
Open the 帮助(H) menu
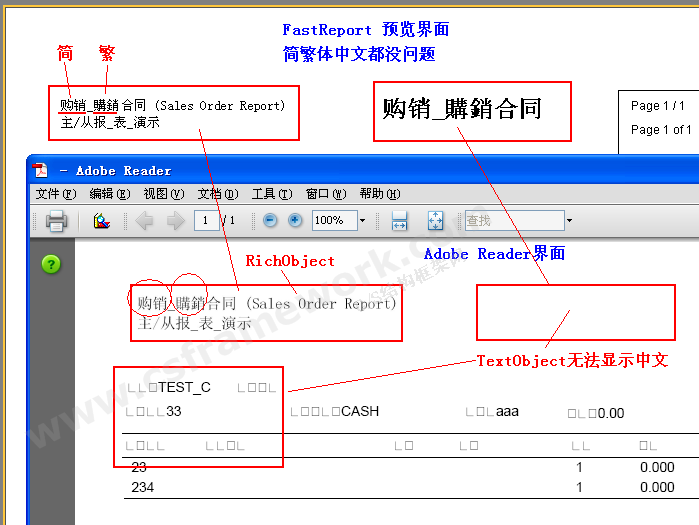[x=379, y=194]
